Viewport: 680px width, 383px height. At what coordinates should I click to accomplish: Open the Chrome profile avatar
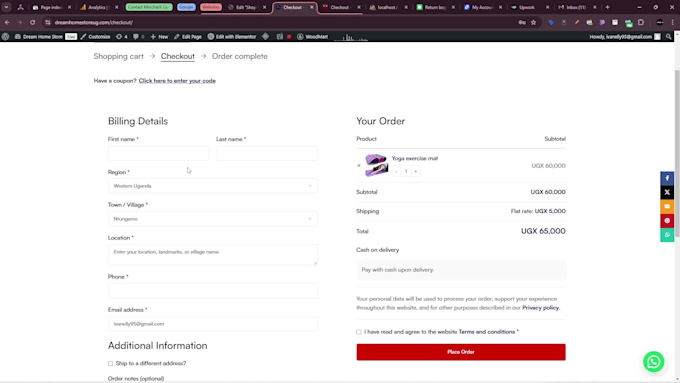point(660,22)
